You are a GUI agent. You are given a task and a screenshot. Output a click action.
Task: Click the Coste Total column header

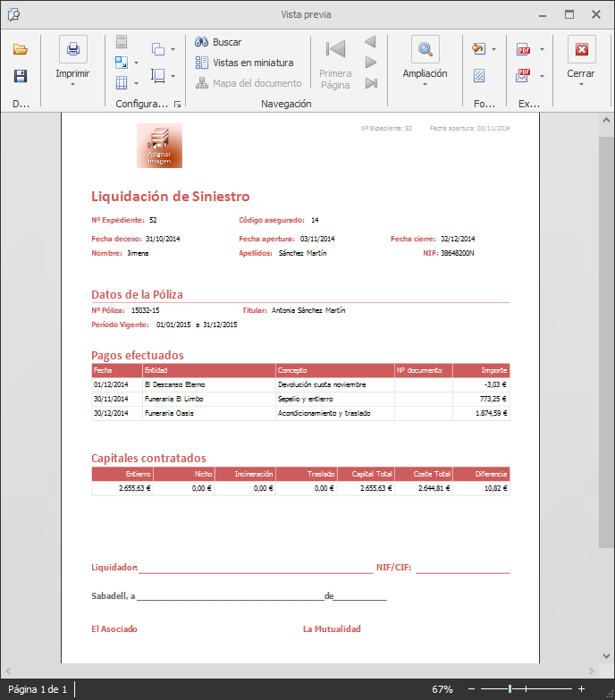pyautogui.click(x=424, y=474)
